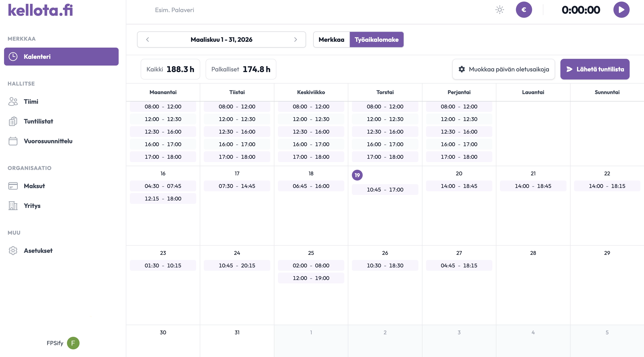The image size is (644, 357).
Task: Open Tiimi from the sidebar
Action: pyautogui.click(x=31, y=101)
